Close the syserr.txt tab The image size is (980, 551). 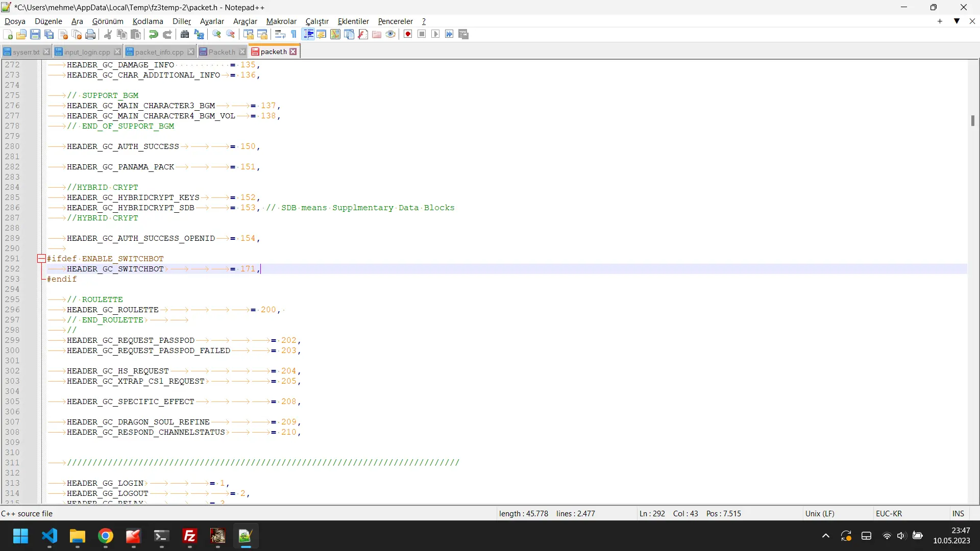46,52
